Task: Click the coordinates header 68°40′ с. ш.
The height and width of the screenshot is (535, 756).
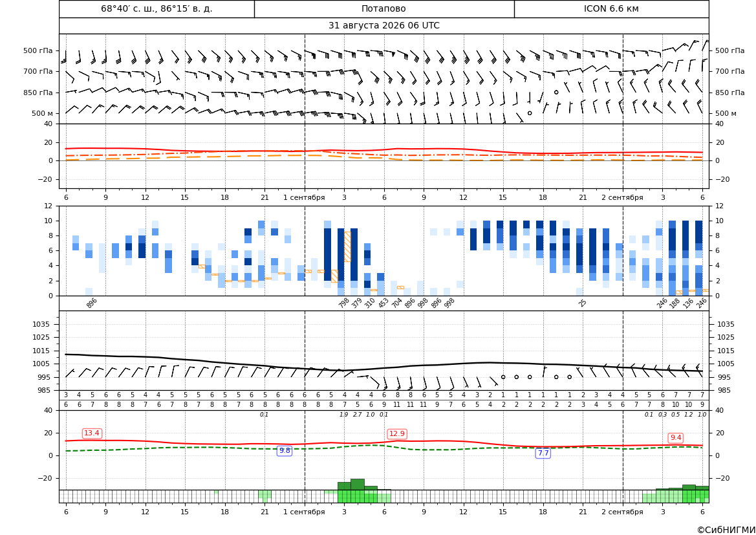Action: (x=157, y=8)
